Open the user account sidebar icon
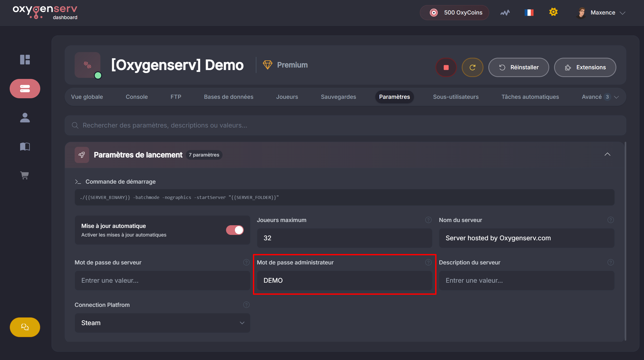 click(x=25, y=118)
